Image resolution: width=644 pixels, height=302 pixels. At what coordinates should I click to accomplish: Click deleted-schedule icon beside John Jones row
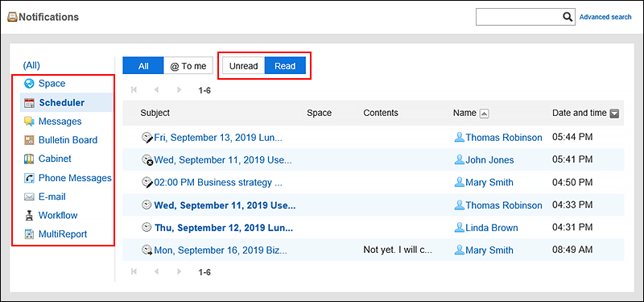[147, 160]
